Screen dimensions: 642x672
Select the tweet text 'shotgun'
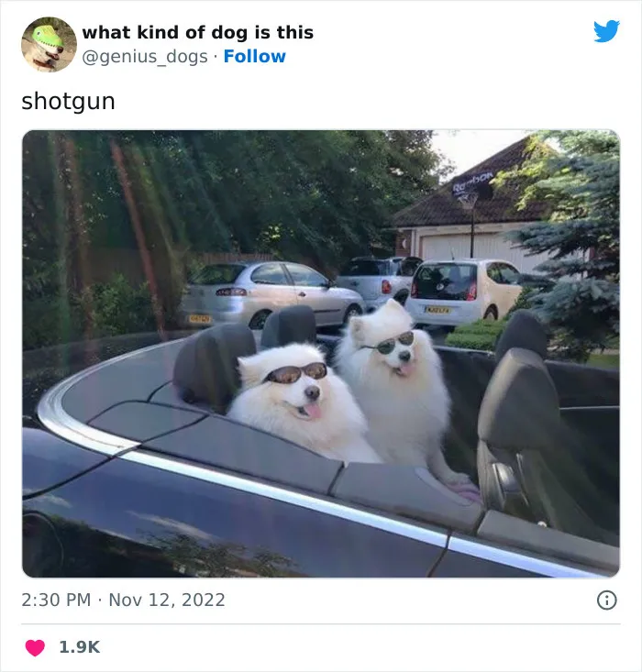[x=68, y=102]
